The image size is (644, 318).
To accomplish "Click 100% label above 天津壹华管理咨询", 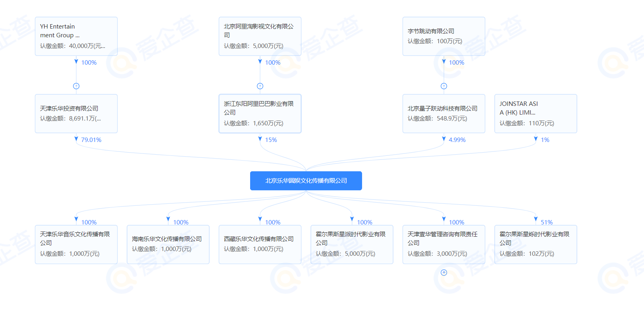I will tap(457, 222).
